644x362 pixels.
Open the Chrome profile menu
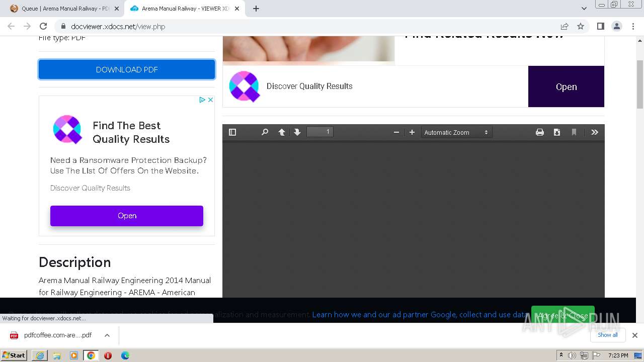click(x=616, y=26)
